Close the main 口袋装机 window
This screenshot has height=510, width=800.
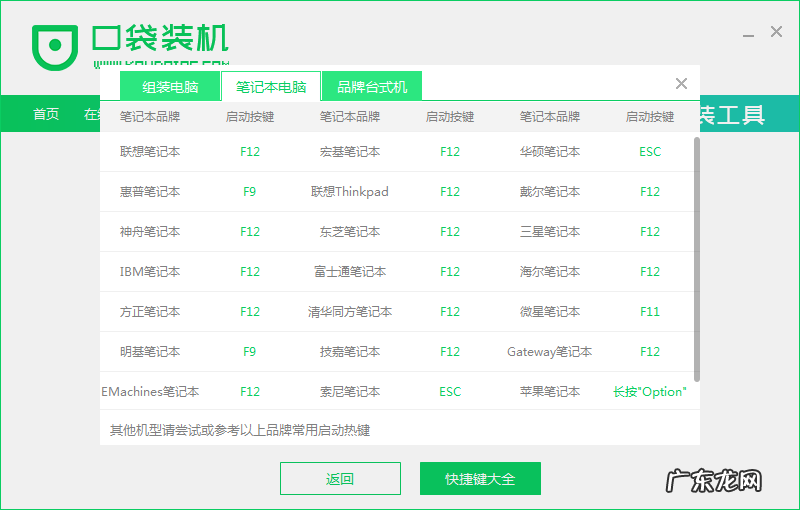(x=777, y=32)
